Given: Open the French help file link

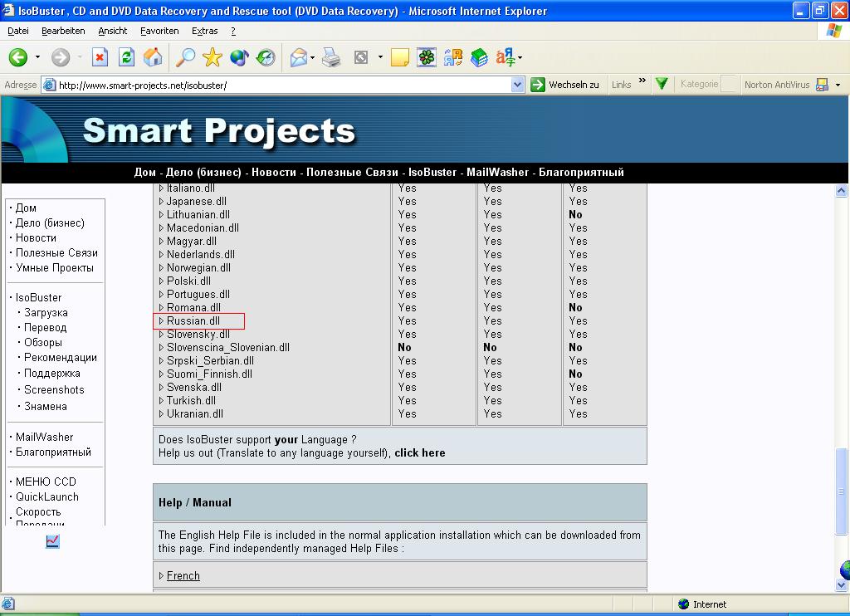Looking at the screenshot, I should (x=183, y=576).
